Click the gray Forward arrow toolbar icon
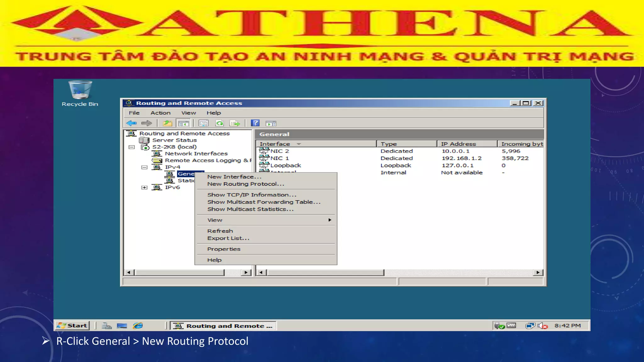Screen dimensions: 644x362 point(147,123)
